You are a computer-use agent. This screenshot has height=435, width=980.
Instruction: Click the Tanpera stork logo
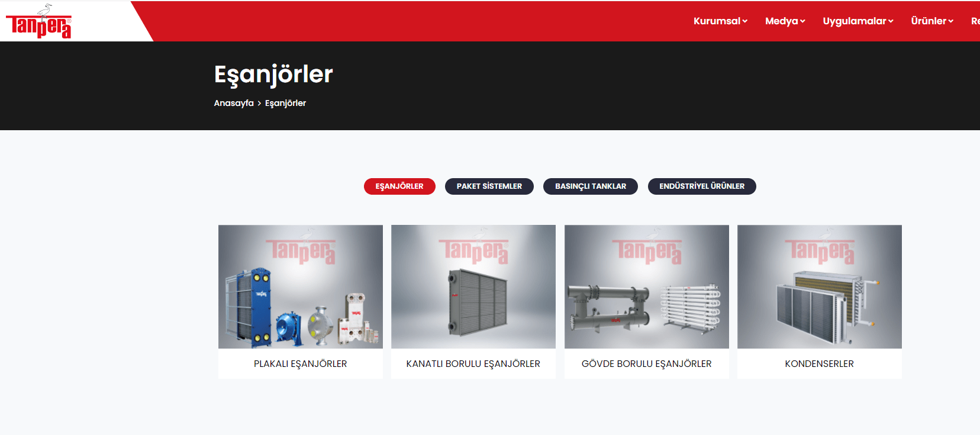[38, 21]
